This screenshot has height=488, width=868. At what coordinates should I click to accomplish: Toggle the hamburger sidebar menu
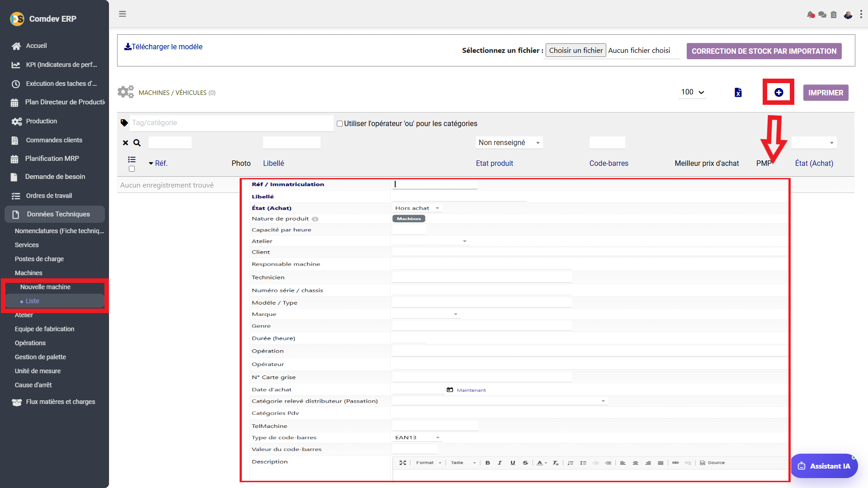point(123,14)
